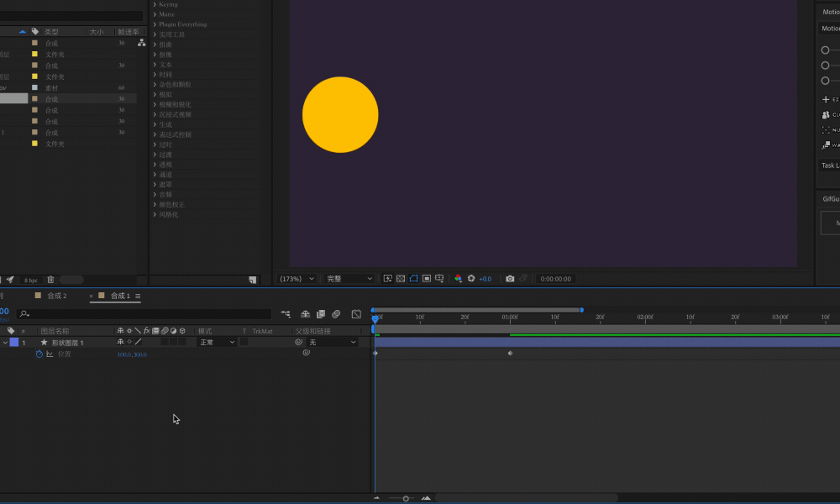
Task: Click the label color swatch of 形状图层 1
Action: tap(14, 342)
